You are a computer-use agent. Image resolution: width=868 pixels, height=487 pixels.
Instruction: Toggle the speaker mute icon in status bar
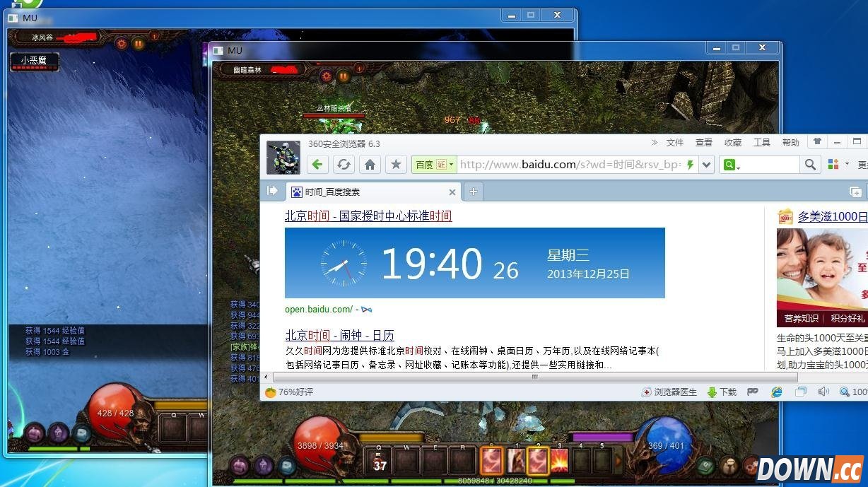822,392
